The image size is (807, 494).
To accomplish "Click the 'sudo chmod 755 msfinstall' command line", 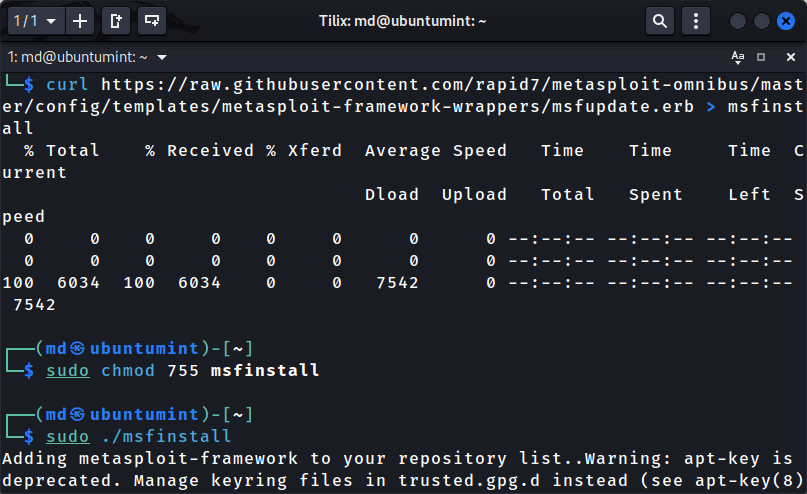I will click(x=183, y=370).
